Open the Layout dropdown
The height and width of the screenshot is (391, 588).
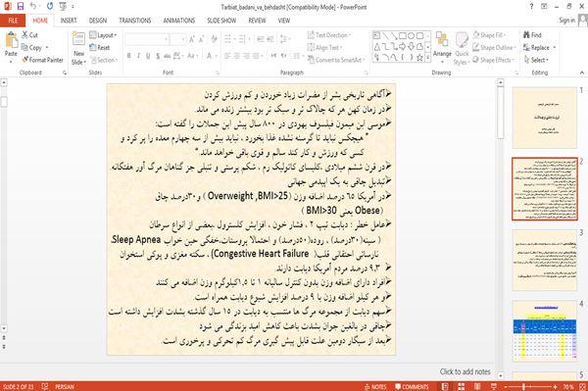pos(104,35)
